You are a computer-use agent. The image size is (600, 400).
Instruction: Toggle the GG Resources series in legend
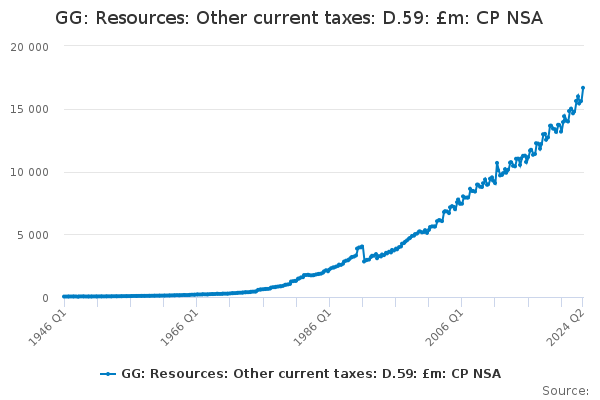(x=310, y=374)
